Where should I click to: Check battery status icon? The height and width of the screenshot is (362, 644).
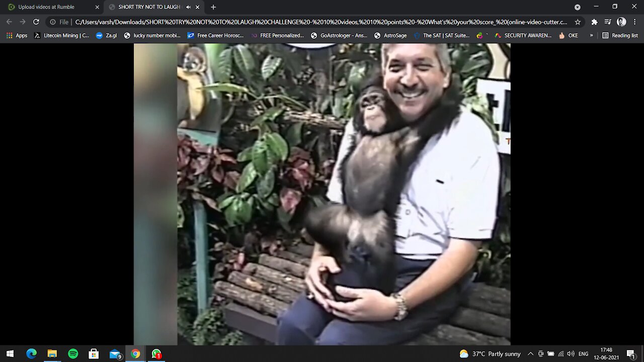550,354
